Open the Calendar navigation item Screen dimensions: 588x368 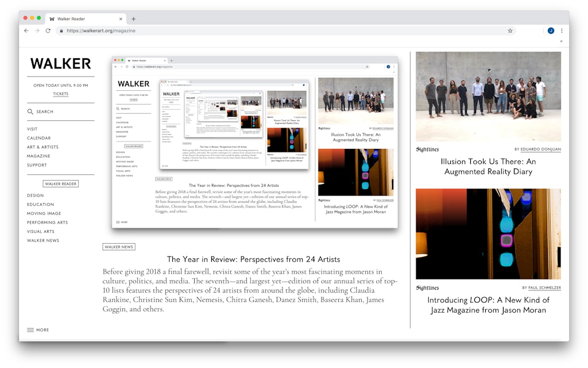click(38, 138)
